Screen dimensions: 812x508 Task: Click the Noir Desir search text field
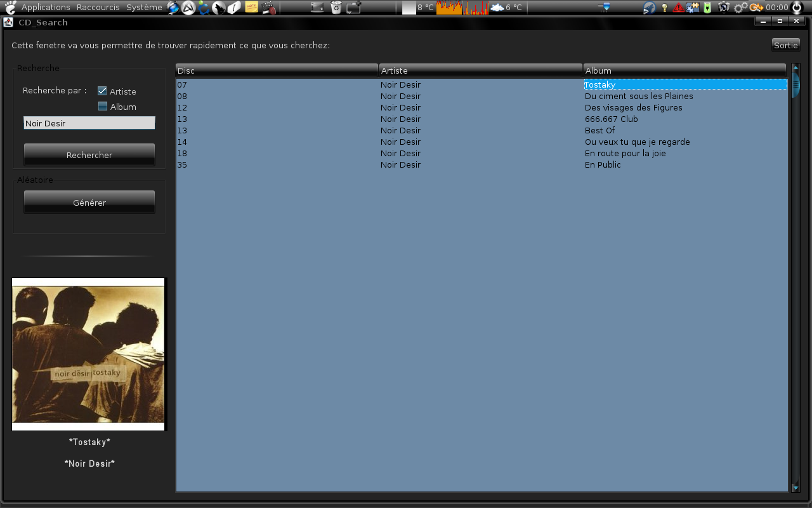click(89, 123)
